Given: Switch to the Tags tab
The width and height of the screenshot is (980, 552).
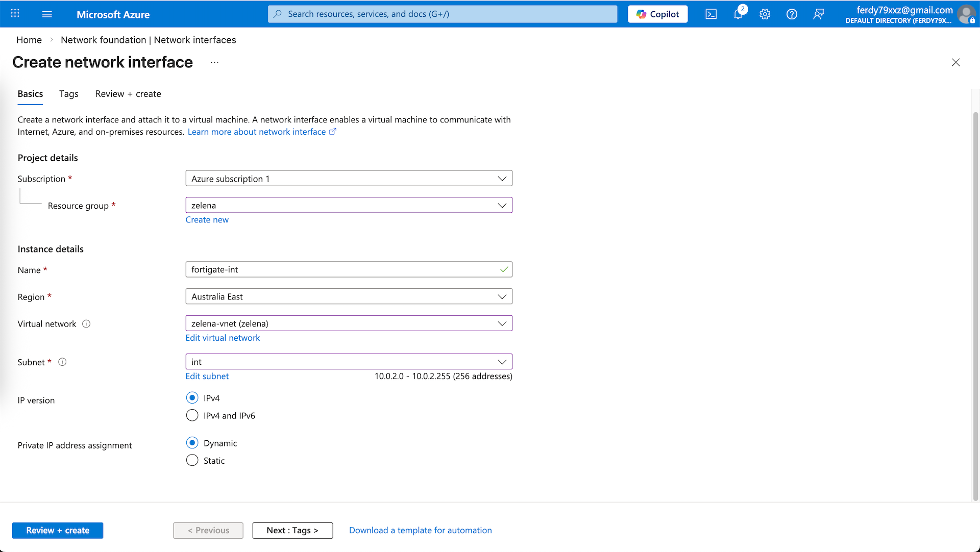Looking at the screenshot, I should tap(68, 94).
